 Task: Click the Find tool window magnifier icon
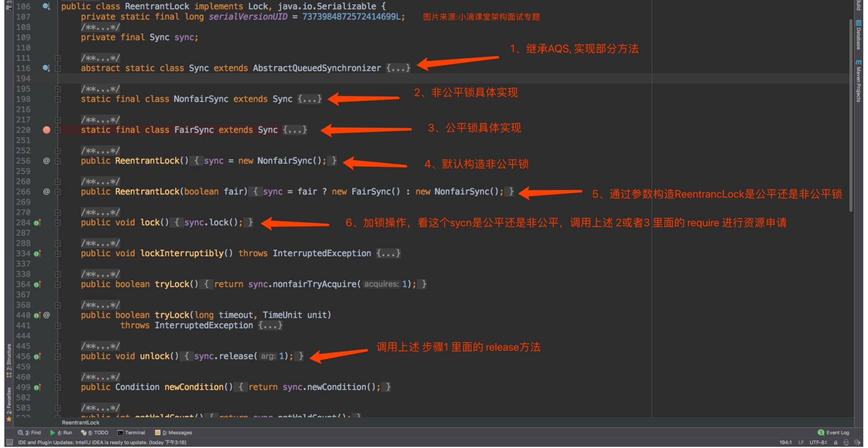(21, 432)
